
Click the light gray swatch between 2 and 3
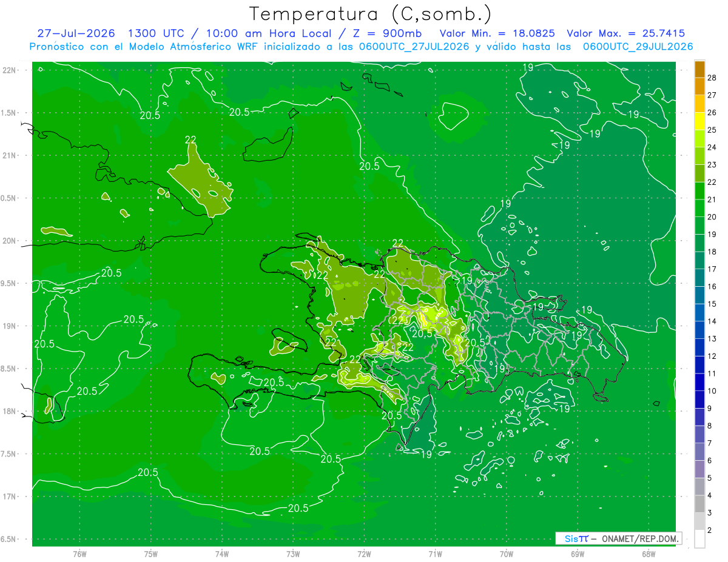pos(699,521)
